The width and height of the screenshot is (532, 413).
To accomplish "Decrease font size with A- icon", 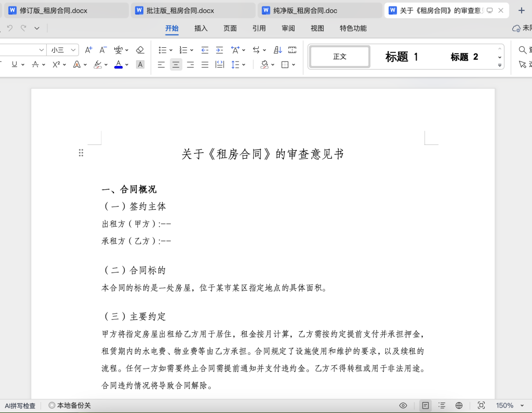I will coord(103,50).
